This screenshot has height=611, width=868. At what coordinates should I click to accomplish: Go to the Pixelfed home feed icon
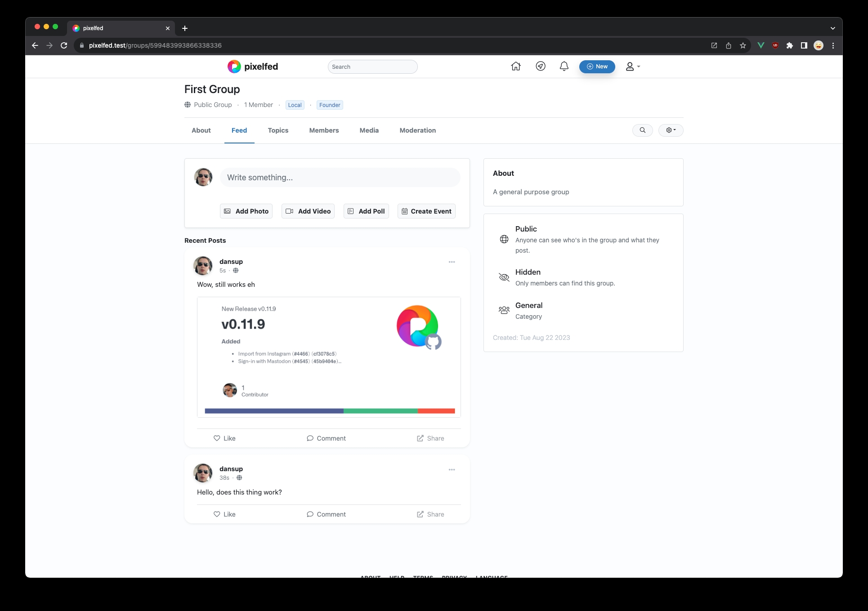[516, 67]
